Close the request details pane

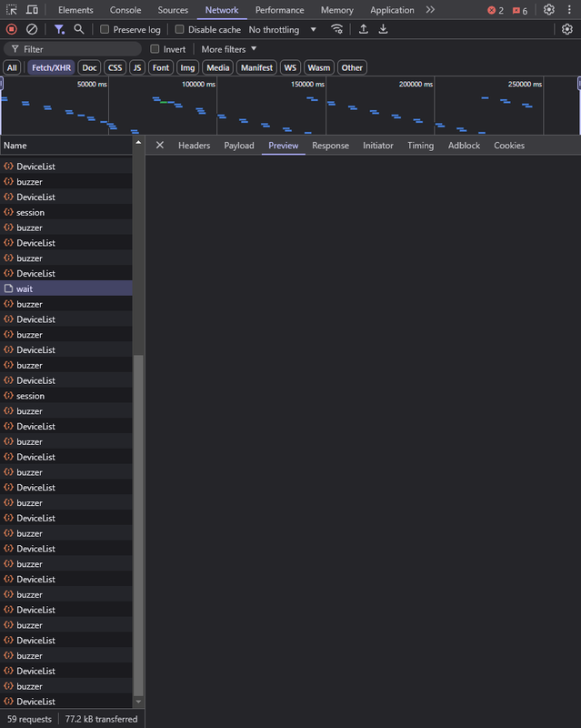[x=160, y=146]
